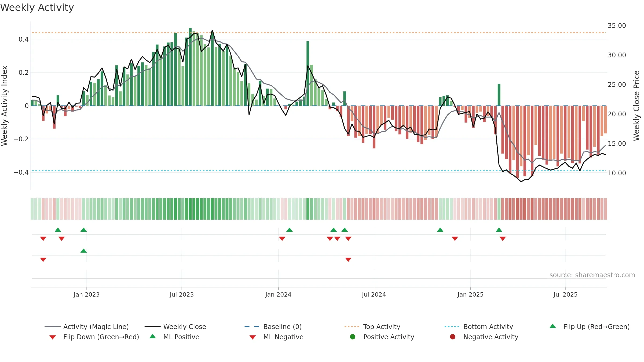
Task: Click the Weekly Close Price axis title
Action: (636, 106)
